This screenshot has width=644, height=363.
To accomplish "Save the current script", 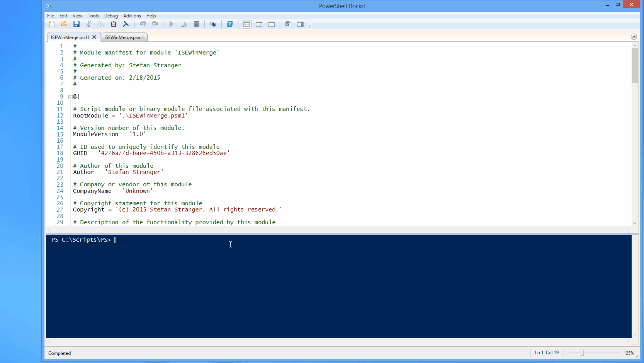I will click(x=76, y=24).
